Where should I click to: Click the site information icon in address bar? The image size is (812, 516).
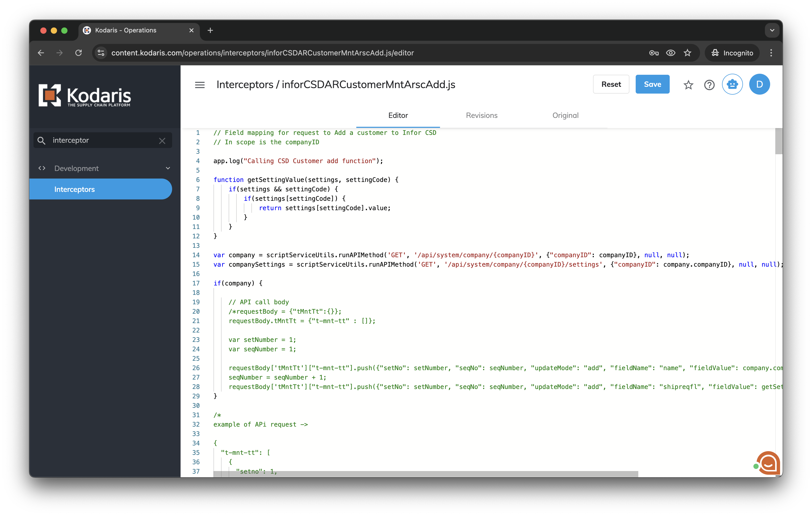[x=101, y=53]
